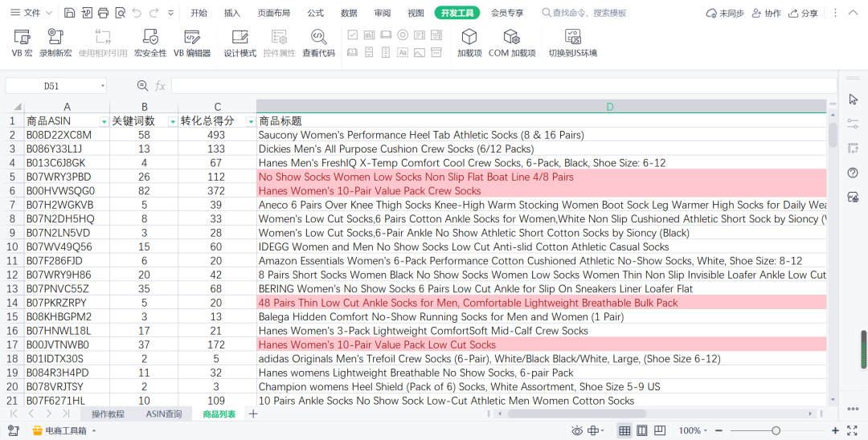868x440 pixels.
Task: Click zoom in plus button
Action: tap(835, 430)
